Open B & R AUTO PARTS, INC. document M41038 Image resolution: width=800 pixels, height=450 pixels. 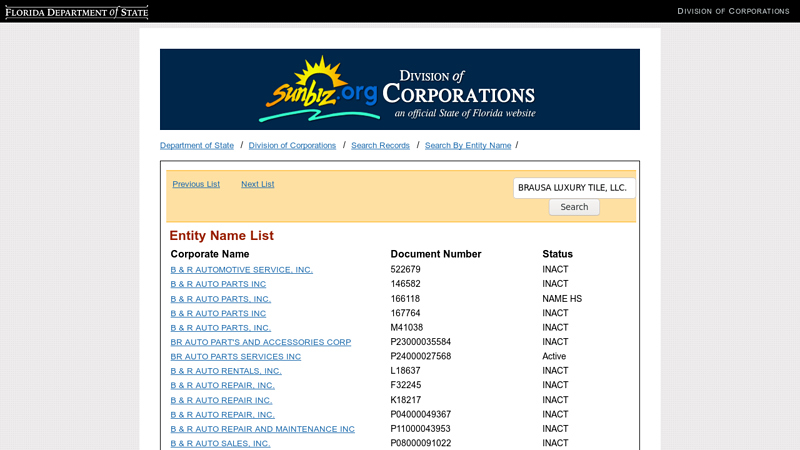220,328
